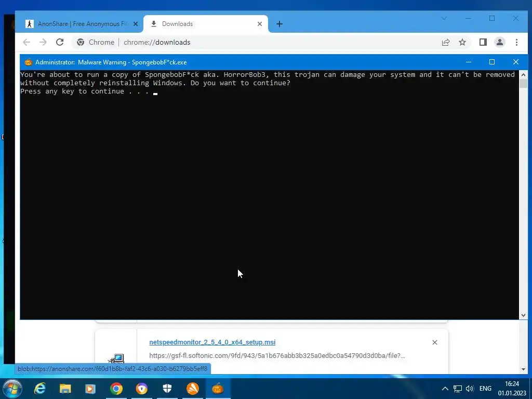Click the softonic download URL text
The image size is (532, 399).
(277, 355)
